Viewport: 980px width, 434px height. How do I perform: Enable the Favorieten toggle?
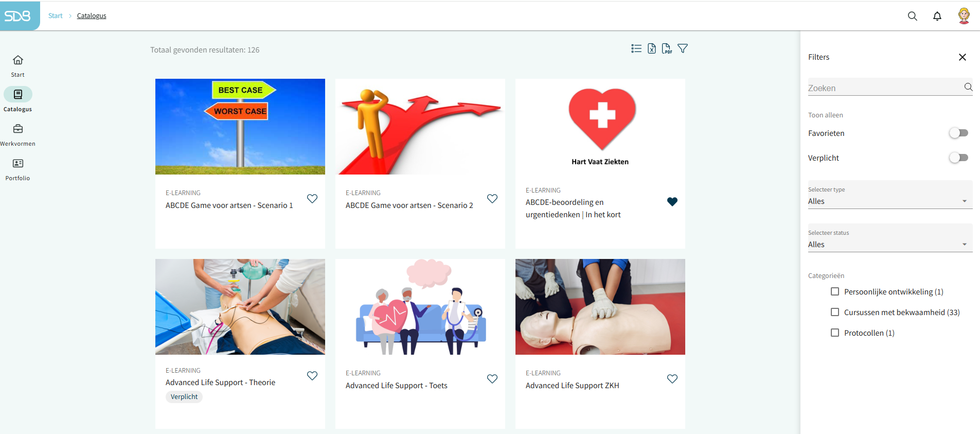click(x=959, y=133)
